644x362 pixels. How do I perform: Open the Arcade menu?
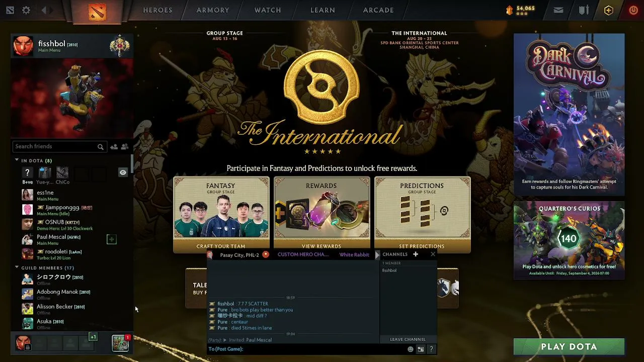[378, 10]
